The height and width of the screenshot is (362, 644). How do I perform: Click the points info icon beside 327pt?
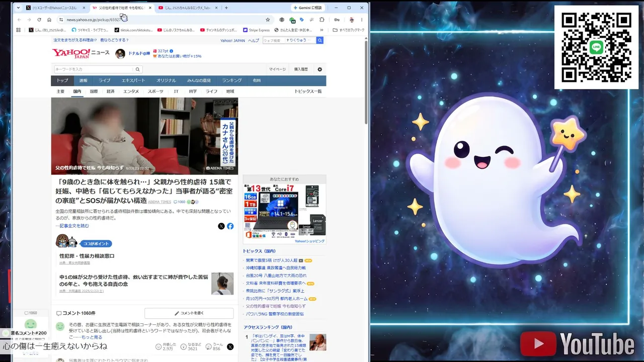172,51
